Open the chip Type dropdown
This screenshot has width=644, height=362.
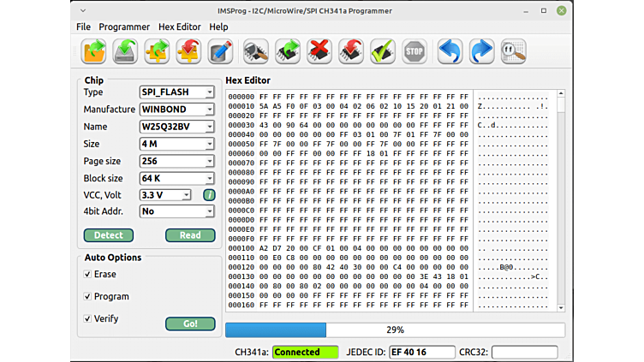(176, 92)
